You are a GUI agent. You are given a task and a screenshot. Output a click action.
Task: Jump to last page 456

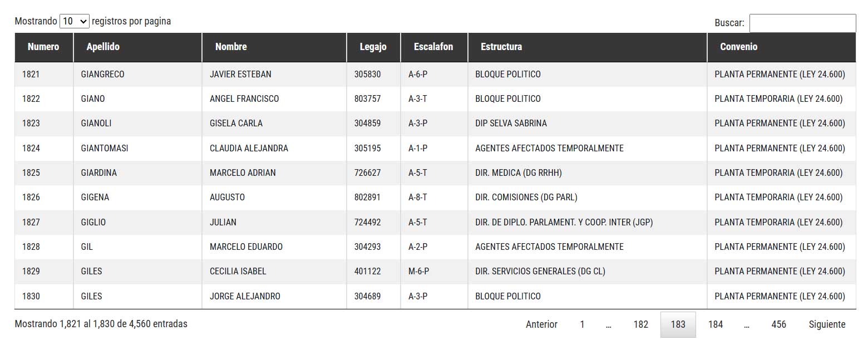[x=778, y=324]
